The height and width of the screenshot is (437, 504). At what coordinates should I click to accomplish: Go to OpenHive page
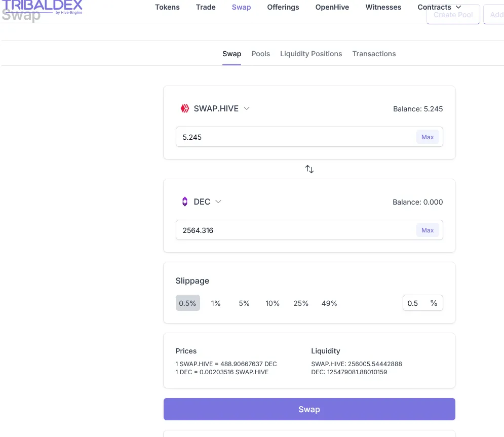coord(332,7)
